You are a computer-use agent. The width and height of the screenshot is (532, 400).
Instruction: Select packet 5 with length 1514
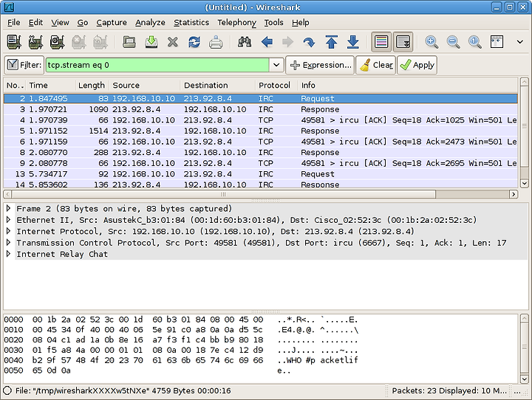[x=261, y=131]
